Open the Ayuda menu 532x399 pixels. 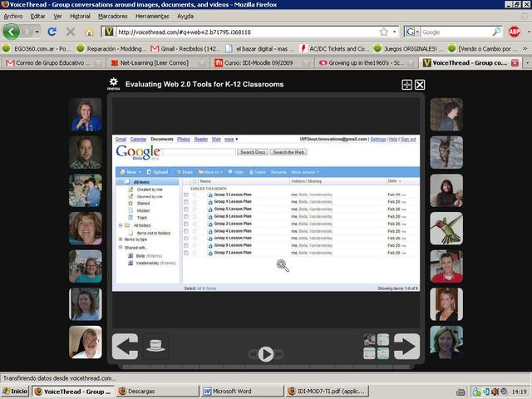click(185, 16)
